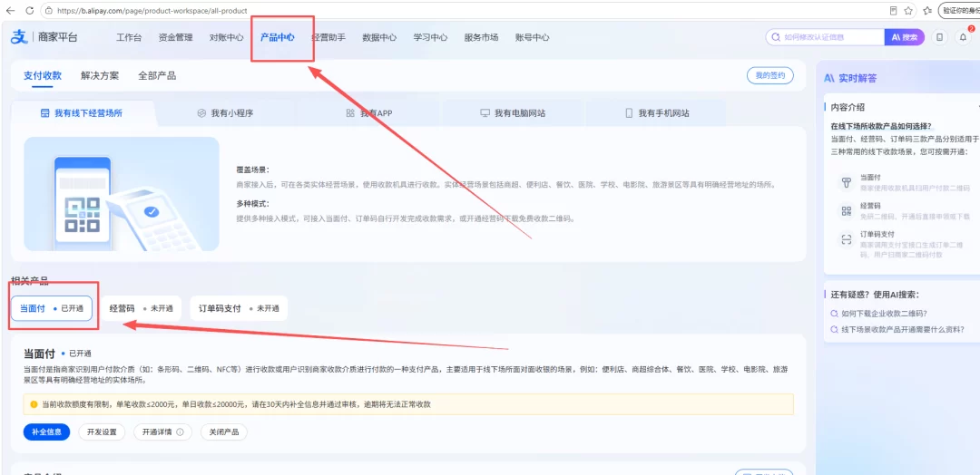This screenshot has height=475, width=980.
Task: View 开通详情 for 当面付
Action: [162, 431]
